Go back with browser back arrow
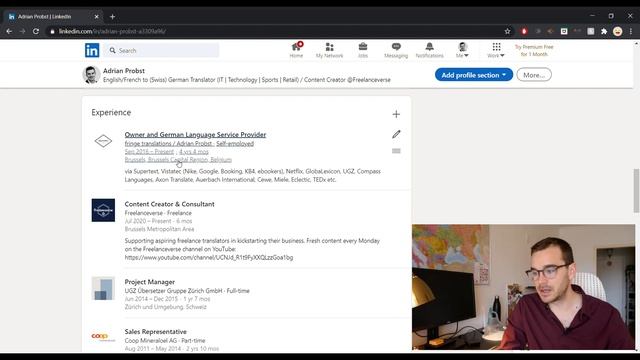The width and height of the screenshot is (640, 360). tap(9, 31)
